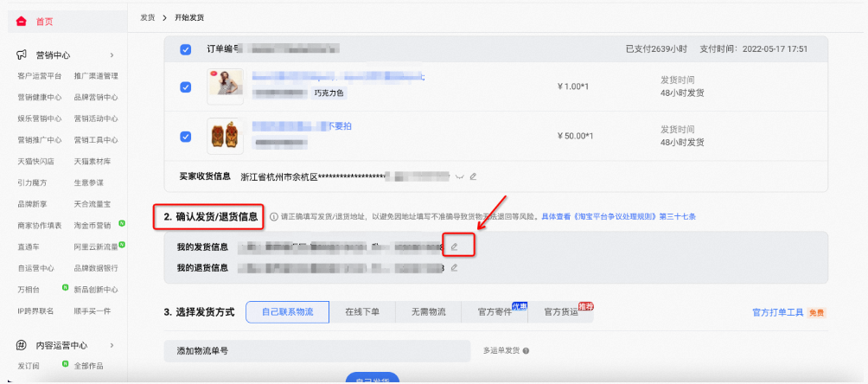Expand the 营销中心 section chevron
This screenshot has height=384, width=868.
(112, 54)
